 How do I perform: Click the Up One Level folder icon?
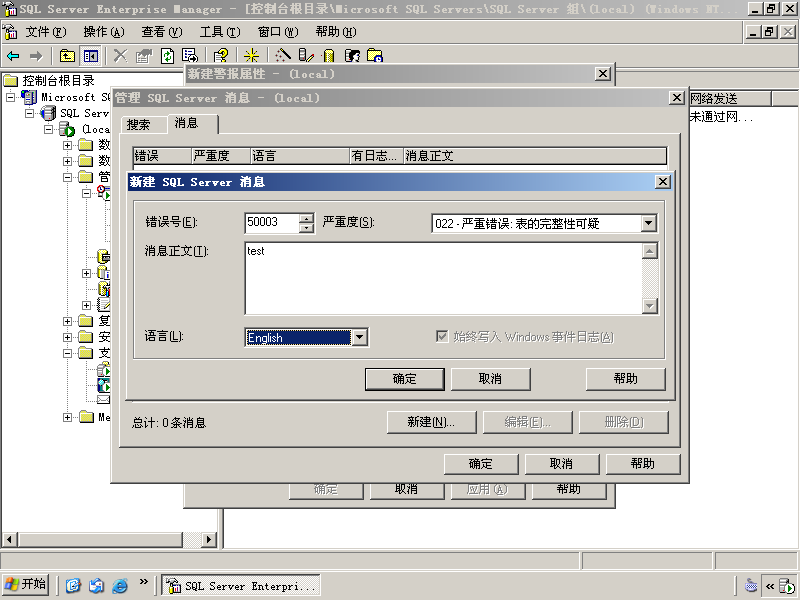coord(67,56)
